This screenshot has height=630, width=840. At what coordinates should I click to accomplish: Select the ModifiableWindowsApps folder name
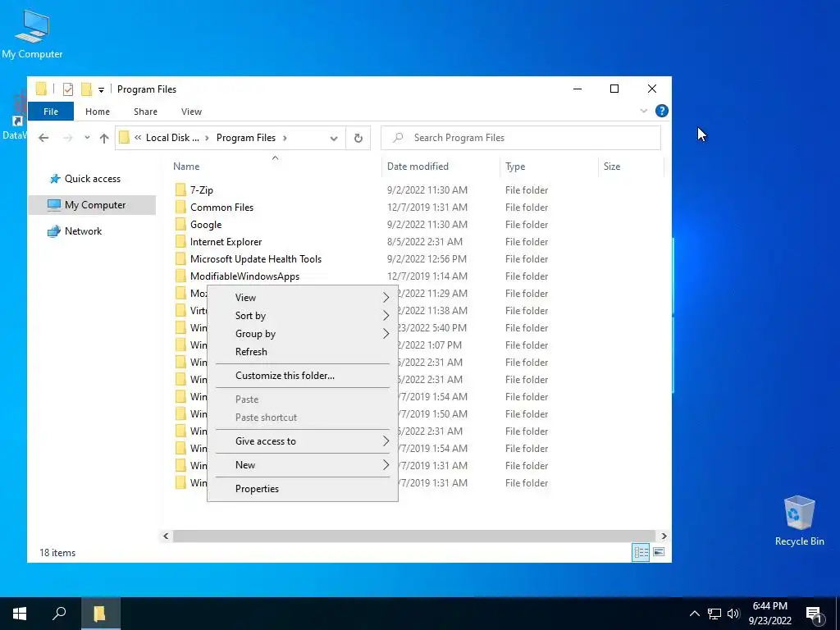click(x=244, y=276)
